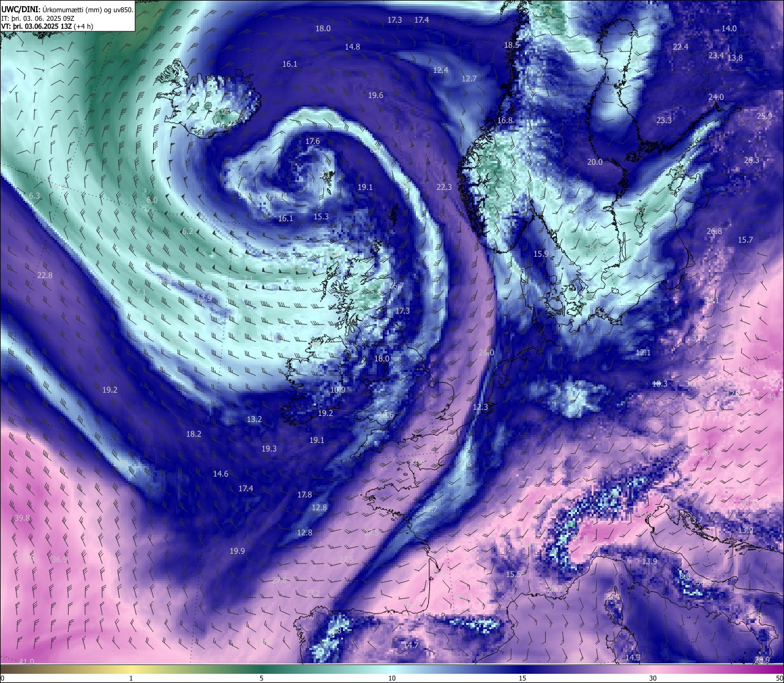
Task: Click the 22.8 value on the map
Action: click(x=45, y=275)
